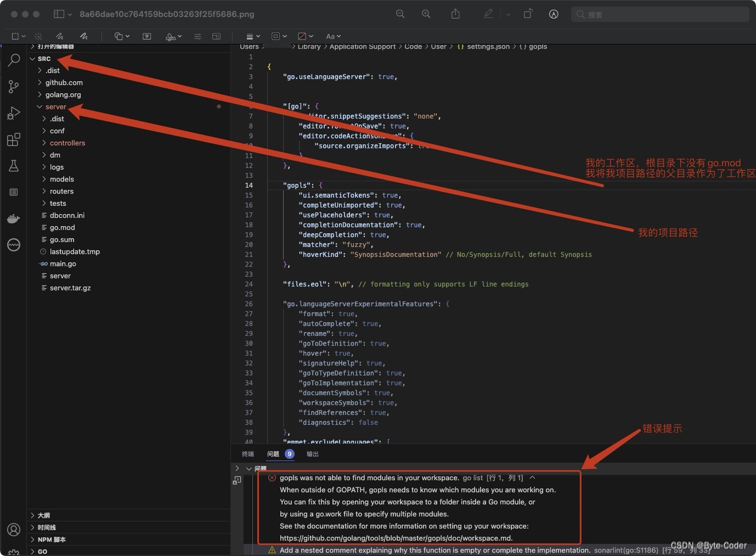Collapse the server folder
This screenshot has width=756, height=556.
pyautogui.click(x=55, y=107)
